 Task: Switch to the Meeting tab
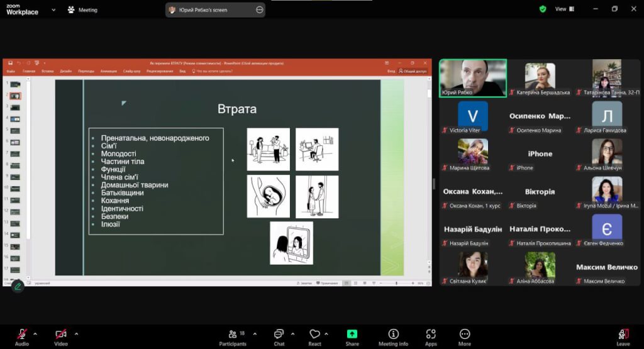tap(82, 9)
